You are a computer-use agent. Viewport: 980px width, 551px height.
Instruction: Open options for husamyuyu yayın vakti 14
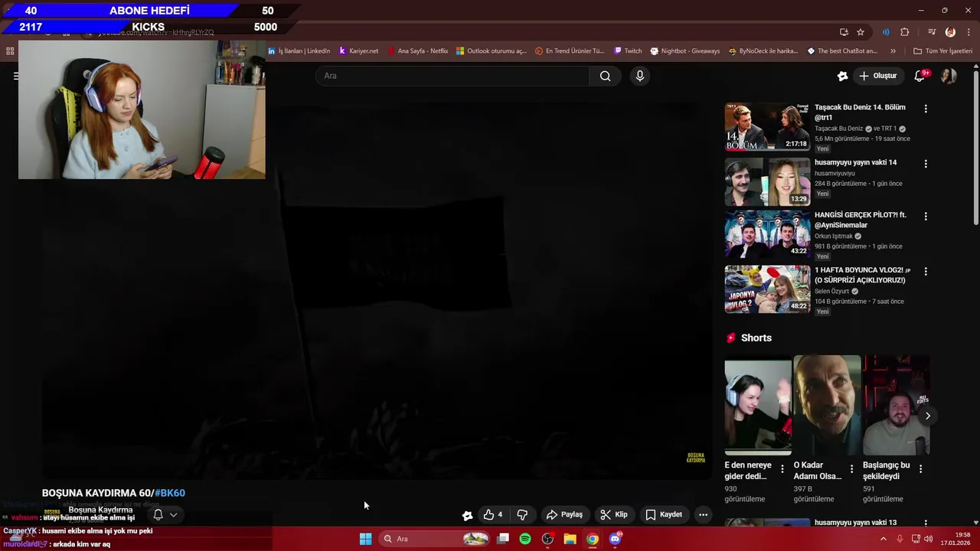coord(926,164)
